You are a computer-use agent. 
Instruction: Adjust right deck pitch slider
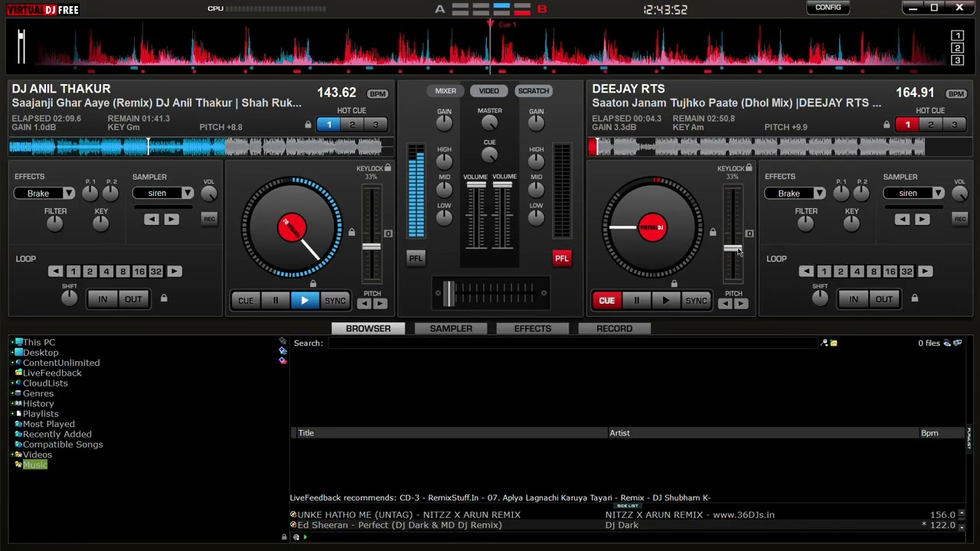(x=733, y=249)
